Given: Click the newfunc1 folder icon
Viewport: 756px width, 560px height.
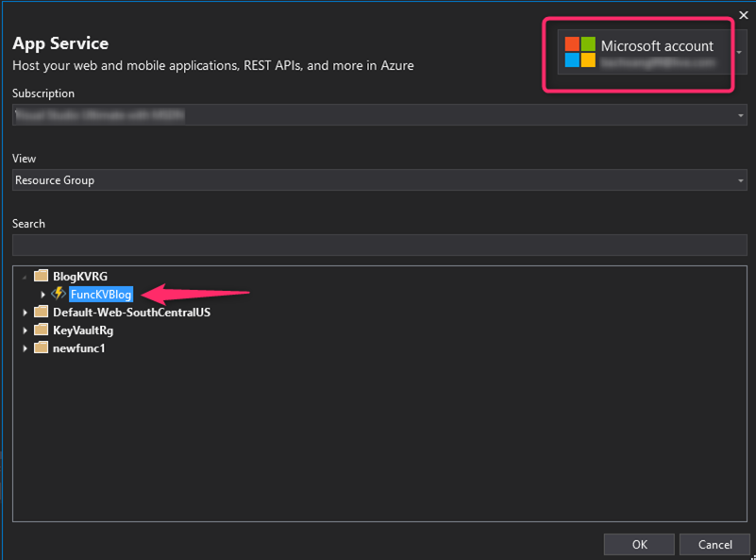Looking at the screenshot, I should pos(41,348).
